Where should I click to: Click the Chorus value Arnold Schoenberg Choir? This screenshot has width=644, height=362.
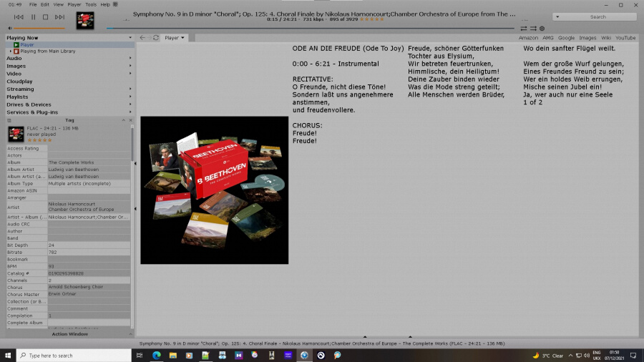(x=89, y=287)
